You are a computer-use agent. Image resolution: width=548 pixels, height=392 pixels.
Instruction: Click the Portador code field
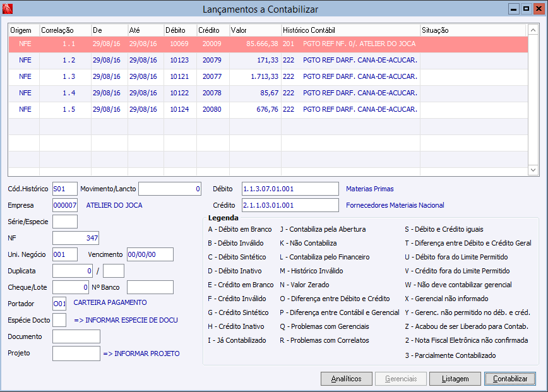click(x=59, y=304)
